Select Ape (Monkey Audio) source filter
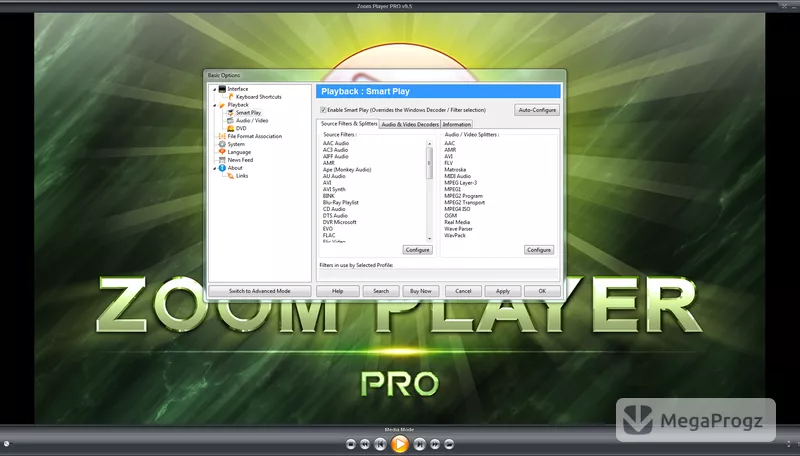The width and height of the screenshot is (800, 456). [347, 170]
